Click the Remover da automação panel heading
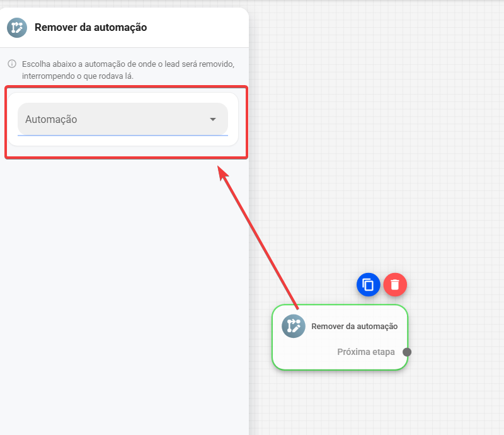 point(91,28)
